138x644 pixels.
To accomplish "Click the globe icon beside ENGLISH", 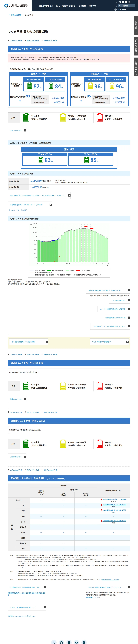I will pyautogui.click(x=115, y=10).
